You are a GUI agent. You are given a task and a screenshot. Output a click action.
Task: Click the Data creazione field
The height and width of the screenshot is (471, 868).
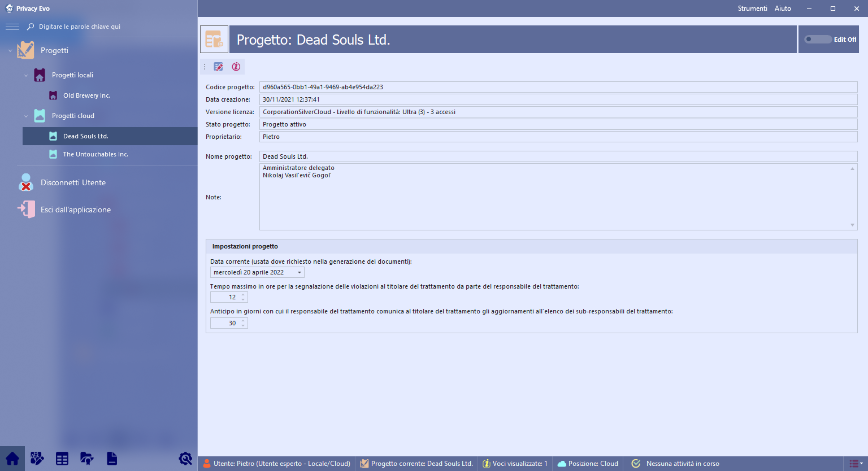pos(558,99)
